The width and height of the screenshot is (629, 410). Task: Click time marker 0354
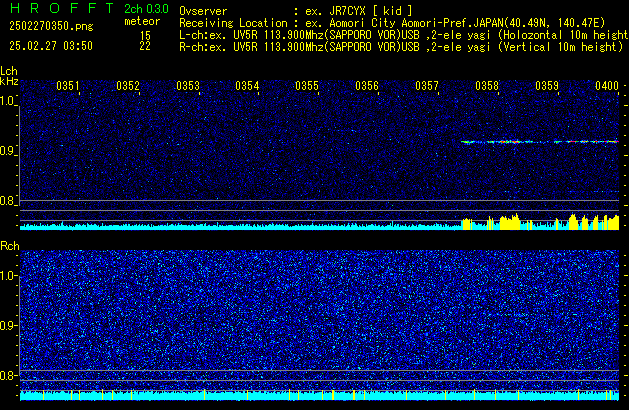click(247, 86)
